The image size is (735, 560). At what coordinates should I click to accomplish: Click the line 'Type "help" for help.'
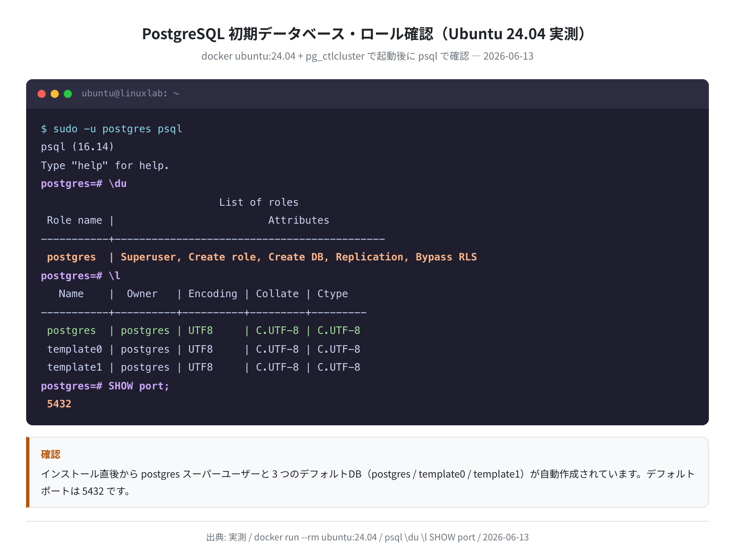click(105, 166)
